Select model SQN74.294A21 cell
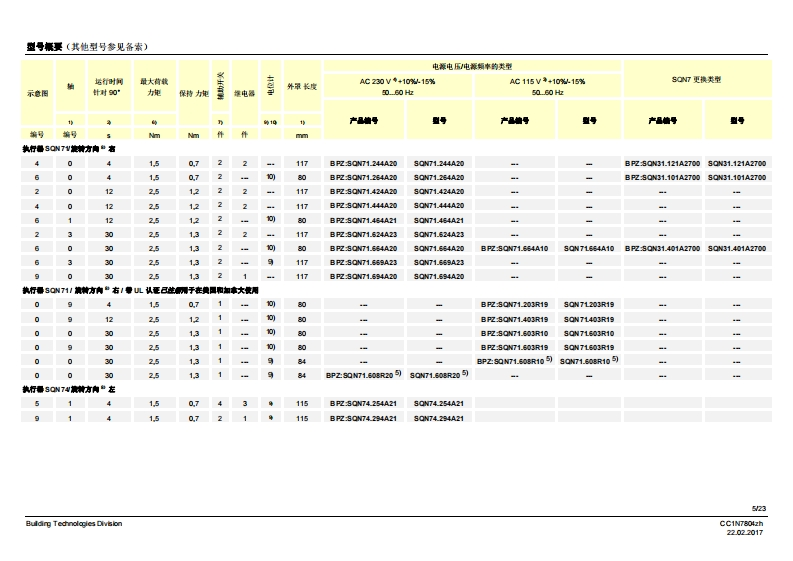 pyautogui.click(x=439, y=417)
